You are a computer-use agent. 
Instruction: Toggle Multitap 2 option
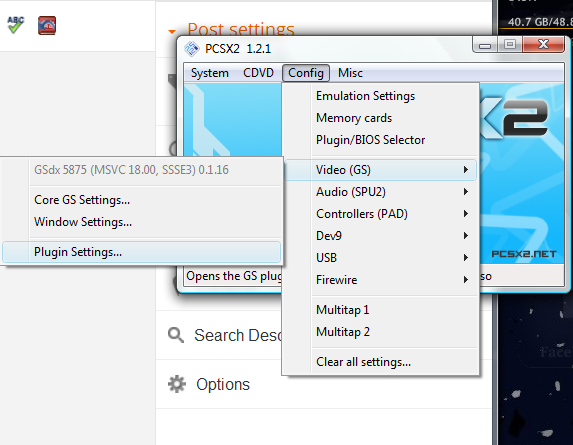pos(380,332)
